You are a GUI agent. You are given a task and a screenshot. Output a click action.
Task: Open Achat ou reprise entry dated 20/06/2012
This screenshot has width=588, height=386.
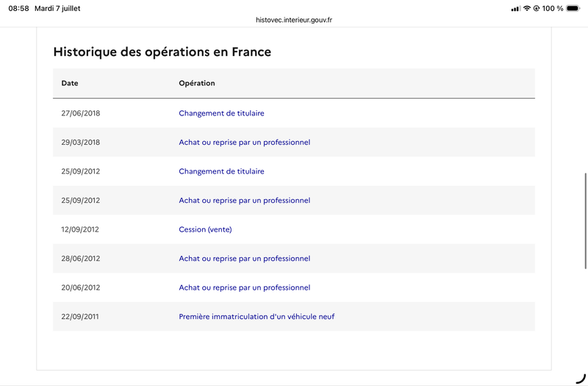[x=245, y=287]
